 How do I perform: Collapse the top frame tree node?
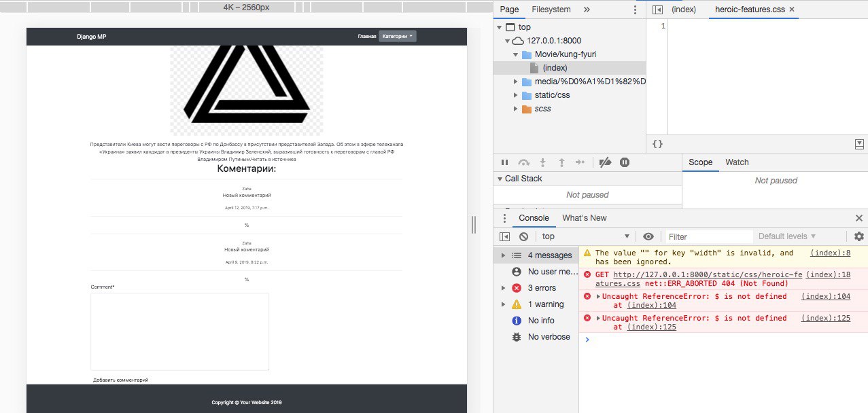click(500, 27)
